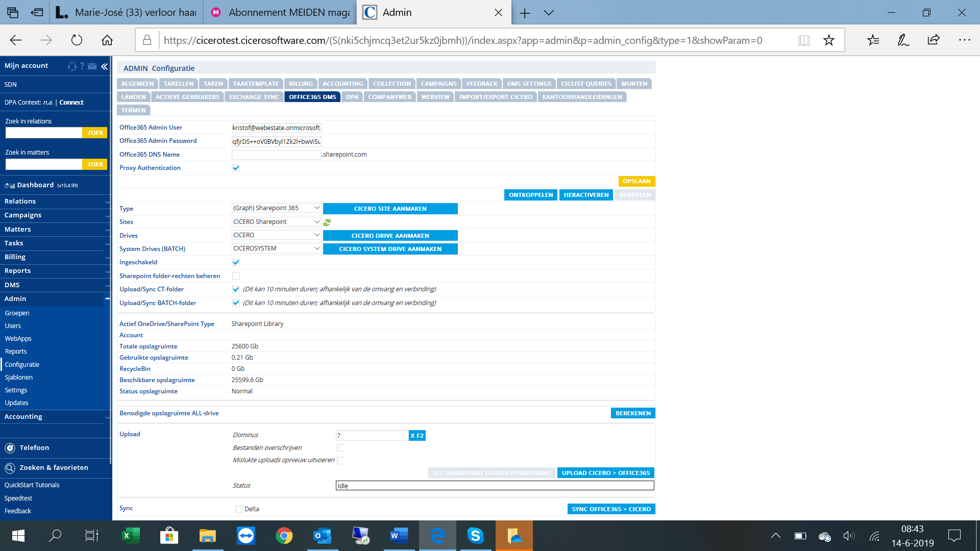Viewport: 980px width, 551px height.
Task: Share this page from the toolbar
Action: [x=934, y=40]
